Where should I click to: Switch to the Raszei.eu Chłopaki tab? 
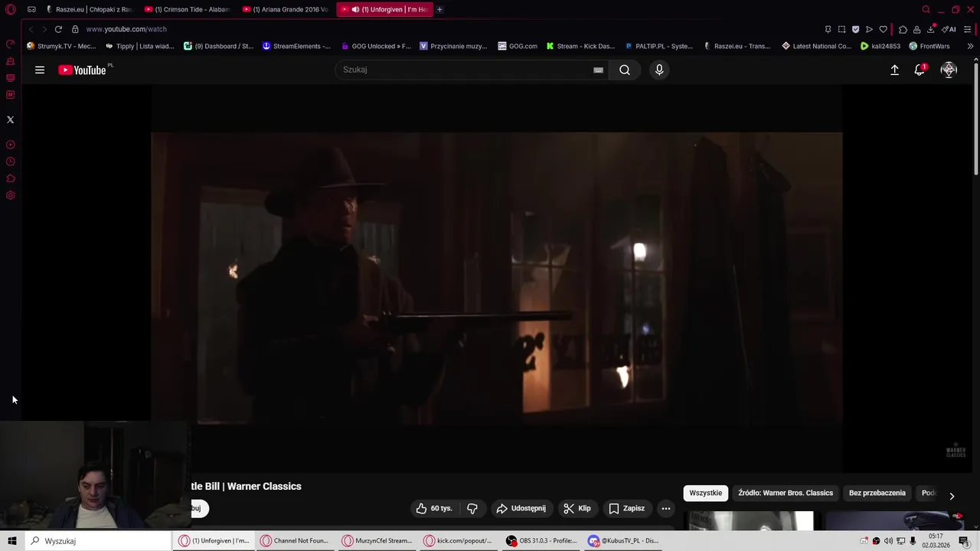[x=89, y=9]
